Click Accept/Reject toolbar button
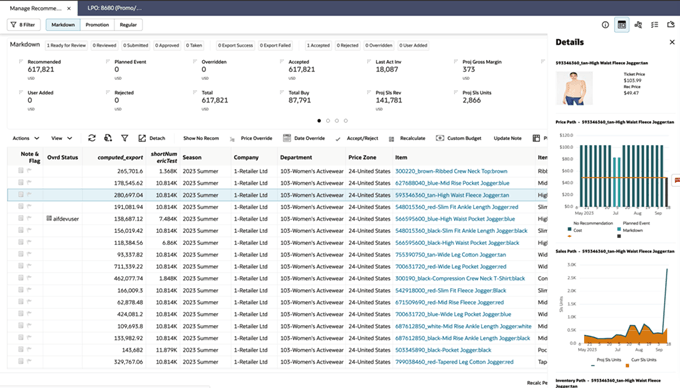 point(356,138)
